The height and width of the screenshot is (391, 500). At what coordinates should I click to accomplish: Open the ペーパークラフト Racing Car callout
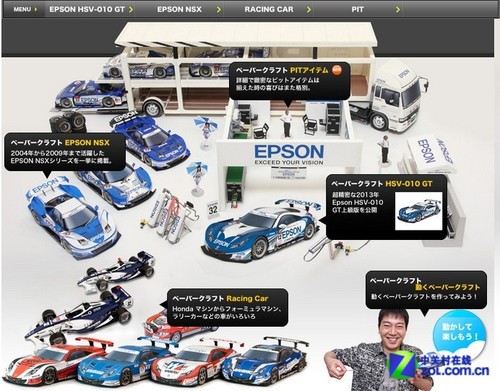[227, 307]
